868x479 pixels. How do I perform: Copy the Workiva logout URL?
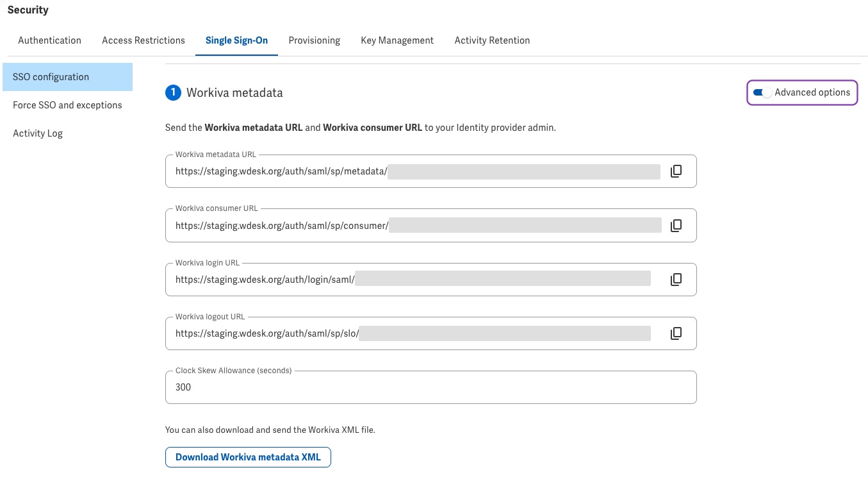coord(676,333)
